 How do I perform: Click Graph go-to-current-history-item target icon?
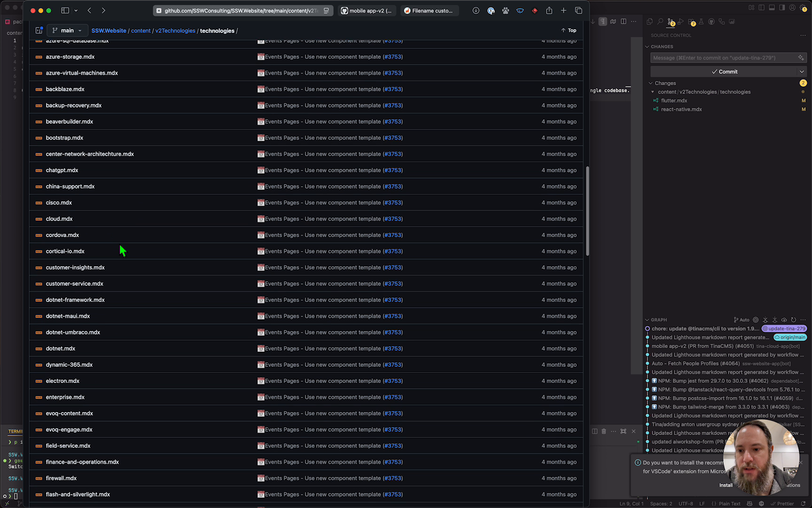pyautogui.click(x=756, y=320)
